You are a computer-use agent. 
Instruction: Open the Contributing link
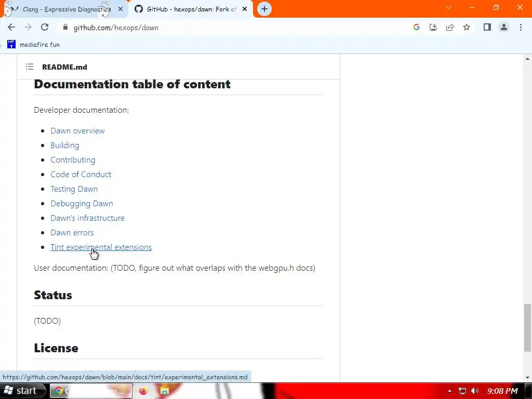click(x=73, y=160)
